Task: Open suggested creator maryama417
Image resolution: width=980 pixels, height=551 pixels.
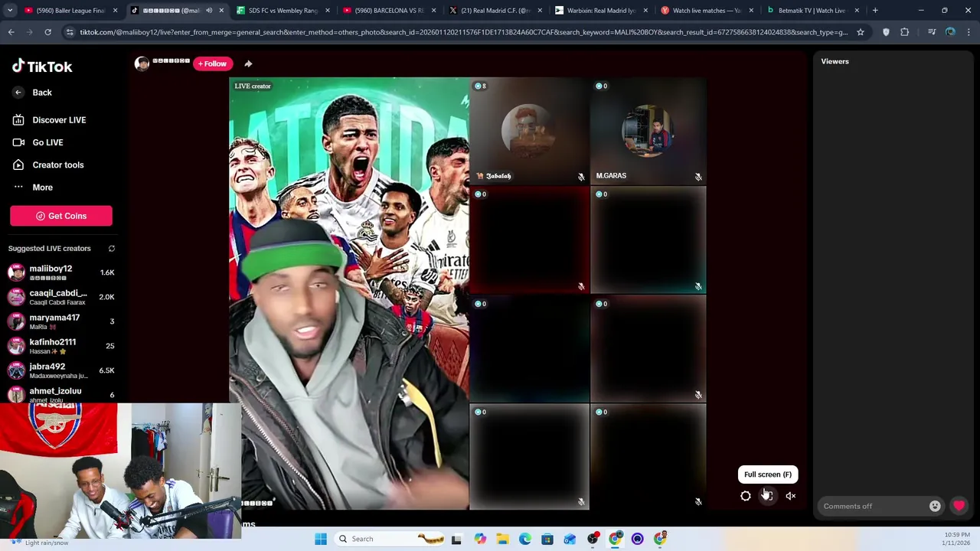Action: point(61,321)
